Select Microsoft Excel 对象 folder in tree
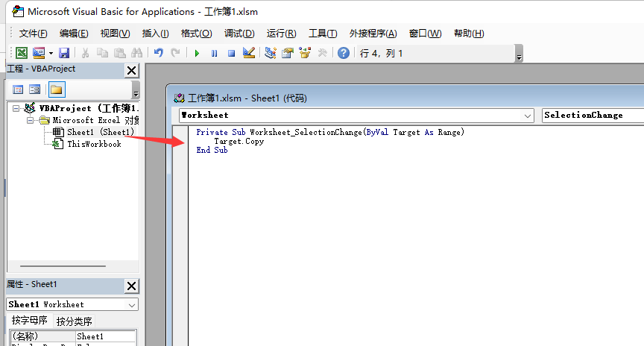 click(95, 120)
